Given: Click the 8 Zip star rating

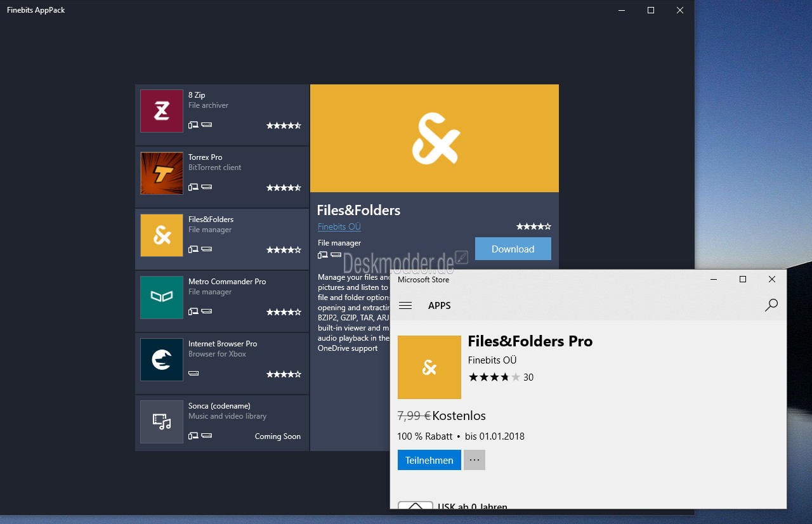Looking at the screenshot, I should pos(284,126).
